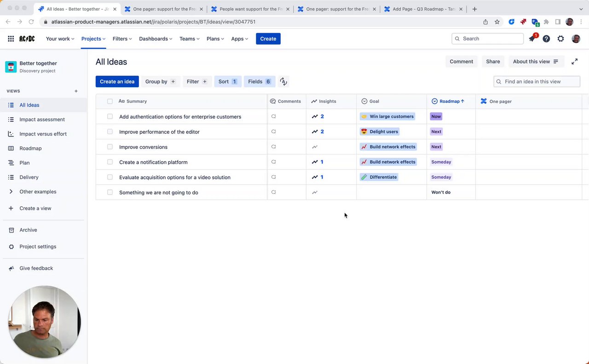Enter fullscreen with the expand arrows icon
589x364 pixels.
[x=574, y=62]
